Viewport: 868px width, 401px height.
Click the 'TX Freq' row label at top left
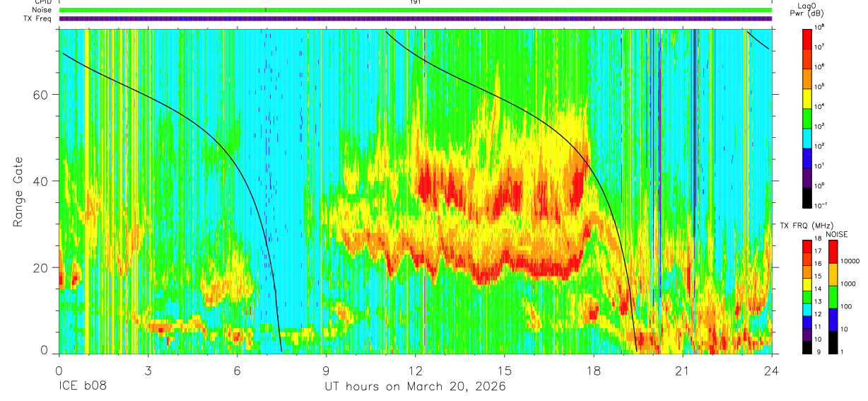click(38, 19)
